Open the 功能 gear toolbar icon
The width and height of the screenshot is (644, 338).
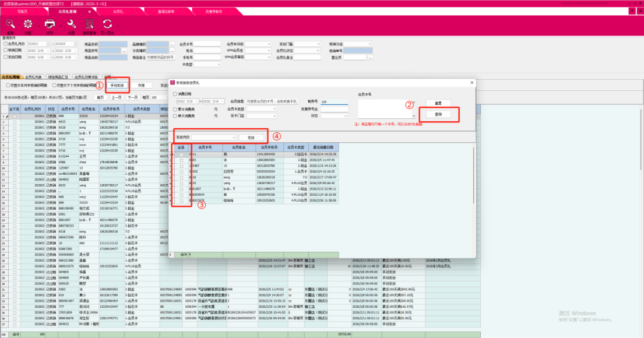28,24
